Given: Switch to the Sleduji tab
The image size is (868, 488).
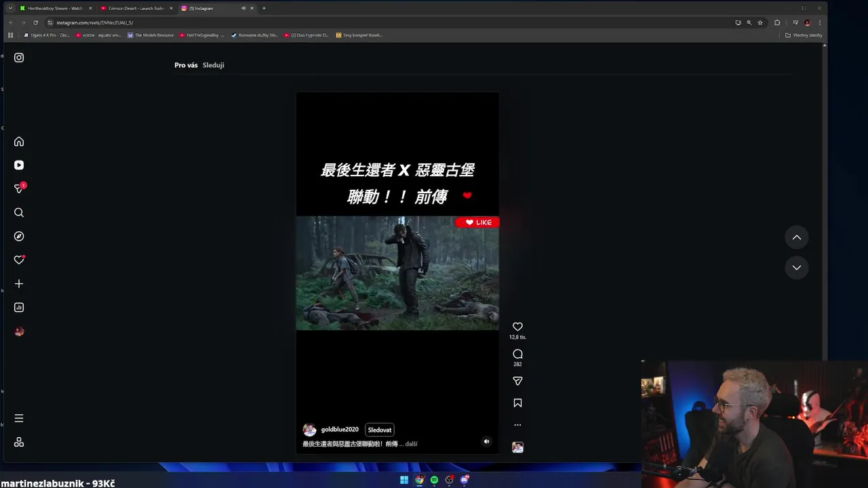Looking at the screenshot, I should pyautogui.click(x=213, y=65).
